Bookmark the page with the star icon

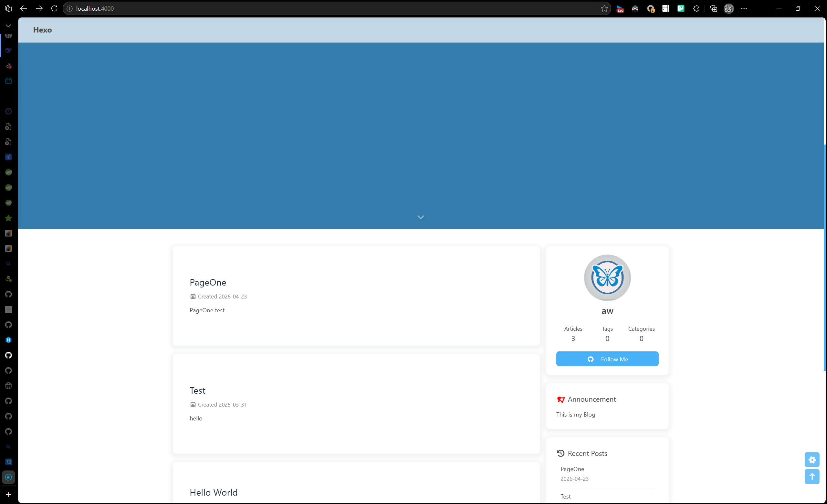click(x=604, y=8)
